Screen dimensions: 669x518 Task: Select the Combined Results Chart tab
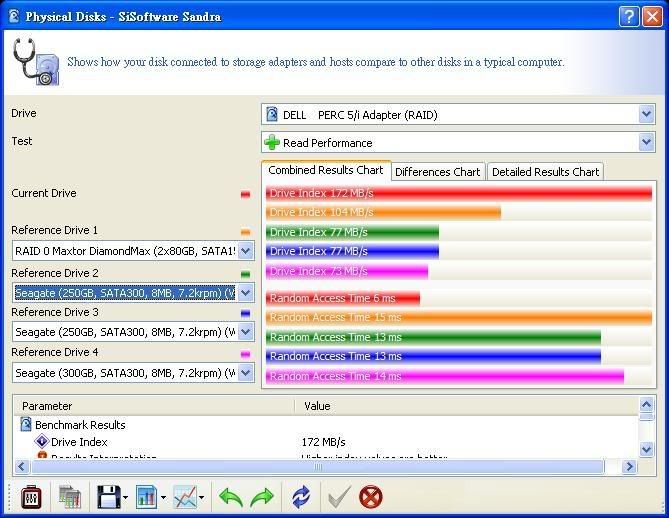click(326, 170)
